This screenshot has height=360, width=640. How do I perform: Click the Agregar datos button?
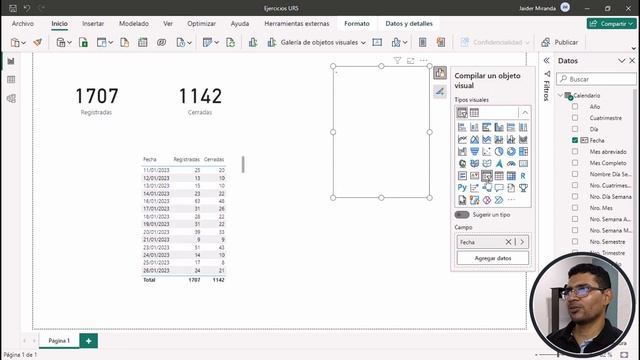click(x=493, y=258)
